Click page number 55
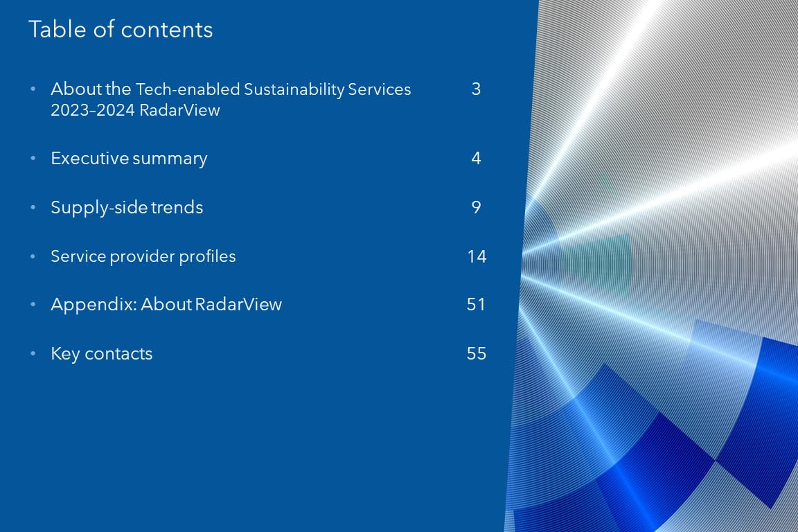The height and width of the screenshot is (532, 798). (477, 354)
